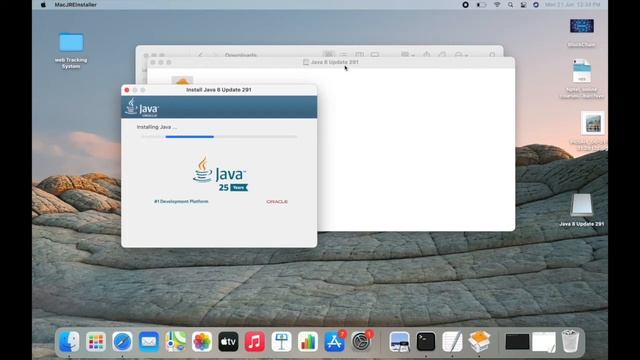Click the Installing Java status text

tap(157, 127)
